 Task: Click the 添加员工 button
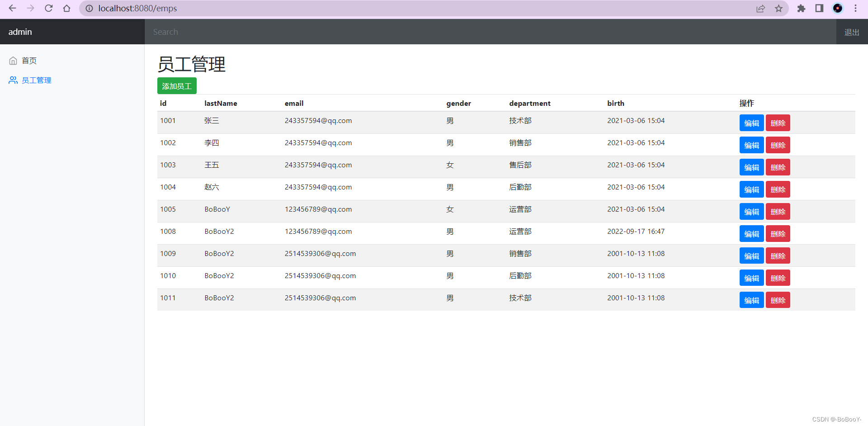coord(177,86)
